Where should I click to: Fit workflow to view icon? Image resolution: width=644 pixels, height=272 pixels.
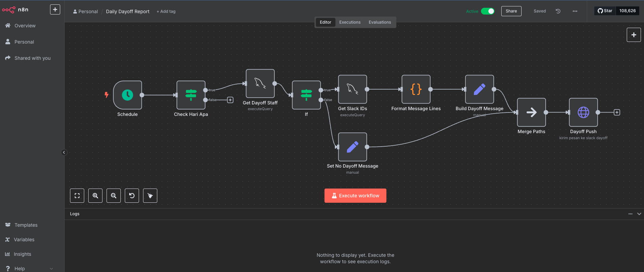77,196
